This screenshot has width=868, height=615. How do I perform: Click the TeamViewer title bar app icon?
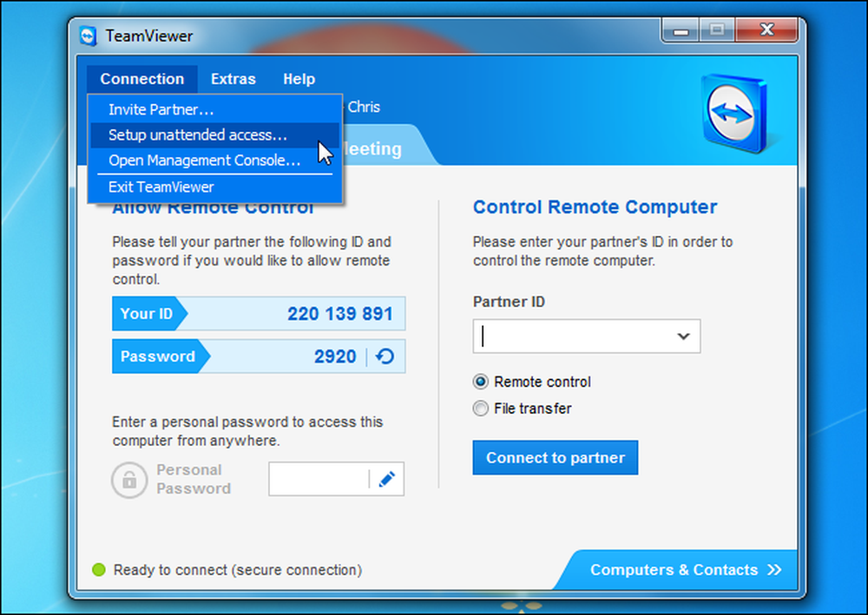pyautogui.click(x=89, y=36)
